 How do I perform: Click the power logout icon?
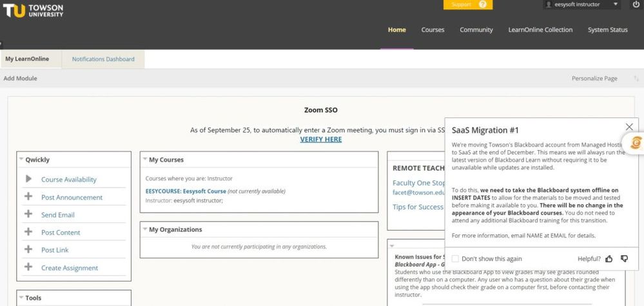click(x=636, y=5)
